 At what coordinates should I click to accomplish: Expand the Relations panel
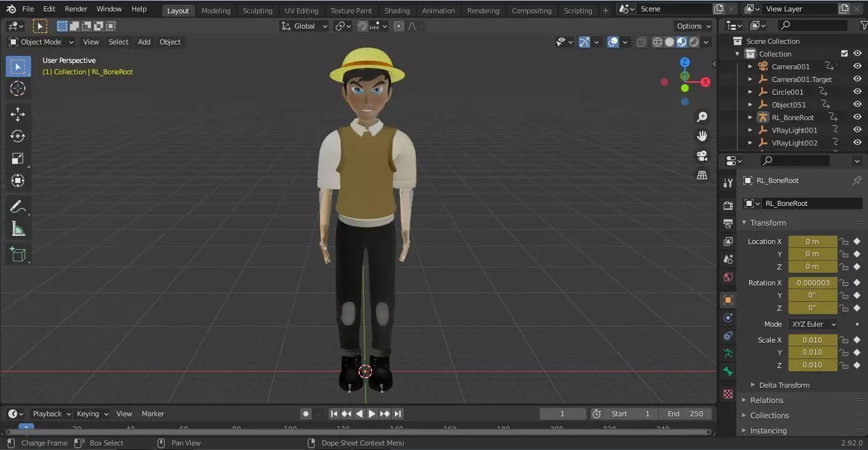click(766, 400)
